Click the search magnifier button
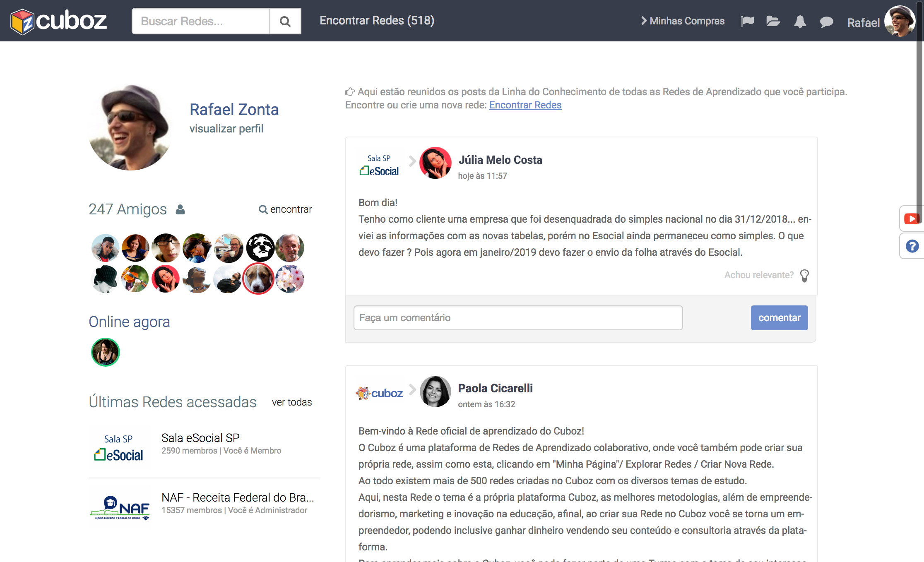Screen dimensions: 924x562 coord(285,21)
